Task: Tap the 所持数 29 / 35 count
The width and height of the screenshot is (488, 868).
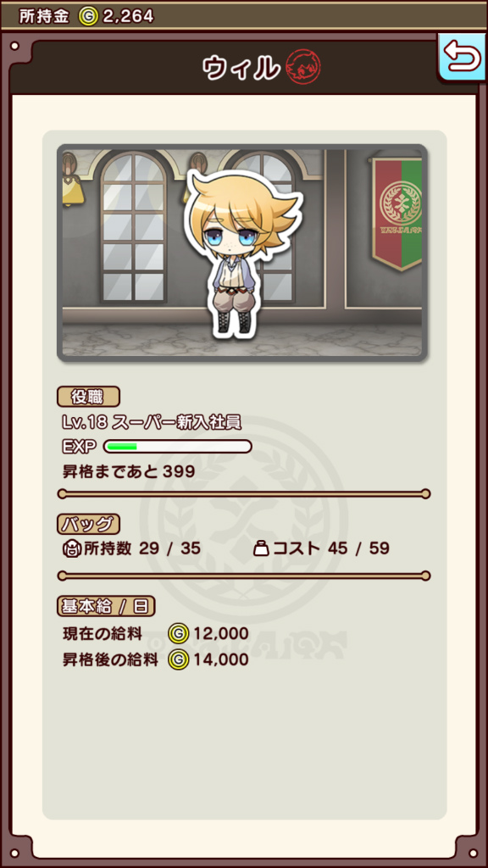Action: [142, 548]
